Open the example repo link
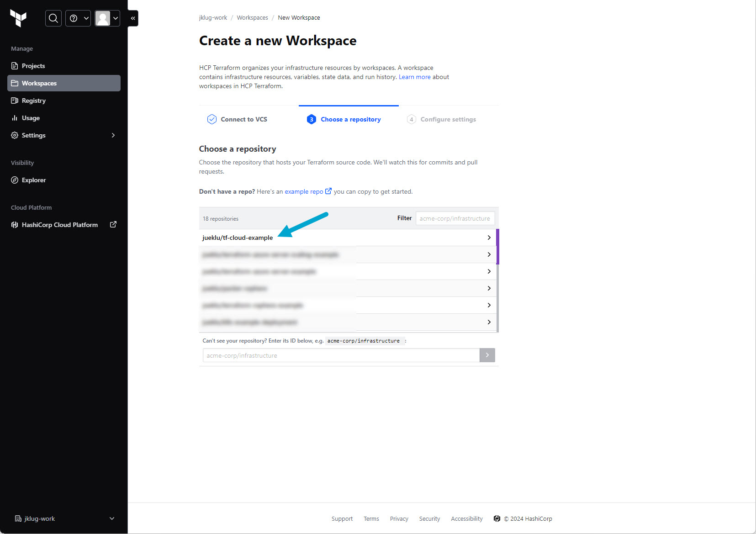 click(x=304, y=191)
